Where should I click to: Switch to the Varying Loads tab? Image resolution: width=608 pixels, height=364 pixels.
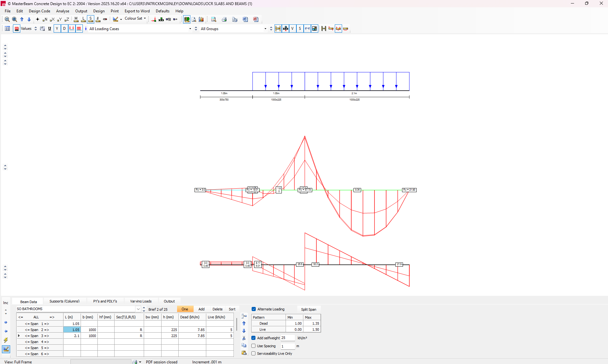pyautogui.click(x=141, y=301)
